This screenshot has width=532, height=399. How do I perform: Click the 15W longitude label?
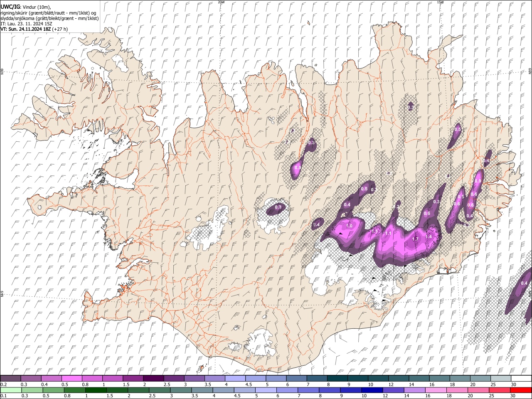pos(440,2)
